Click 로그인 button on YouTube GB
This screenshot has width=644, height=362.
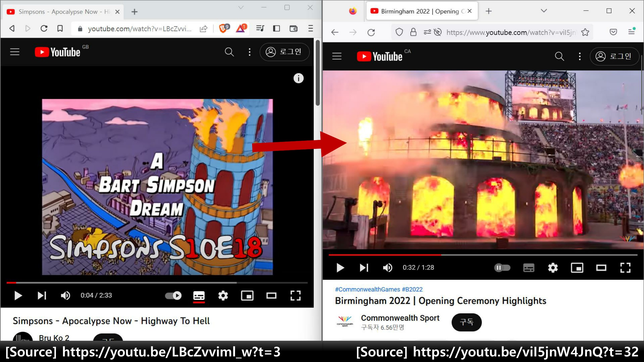(284, 52)
